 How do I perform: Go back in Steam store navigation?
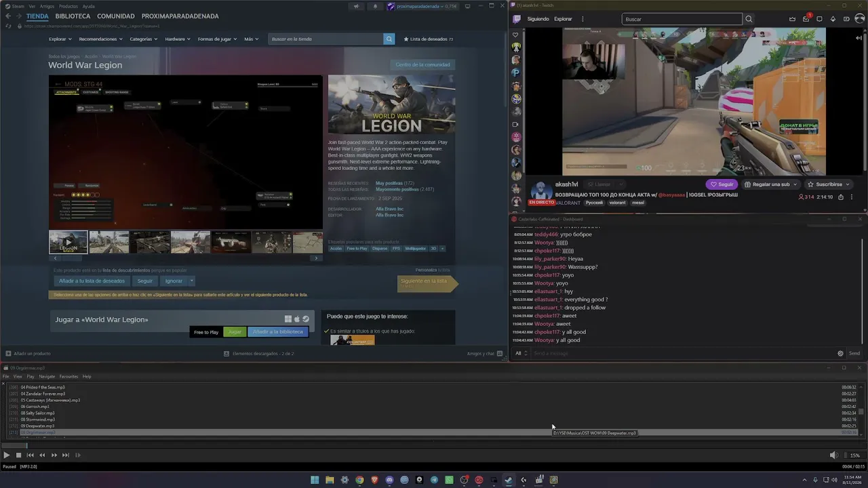pyautogui.click(x=8, y=16)
